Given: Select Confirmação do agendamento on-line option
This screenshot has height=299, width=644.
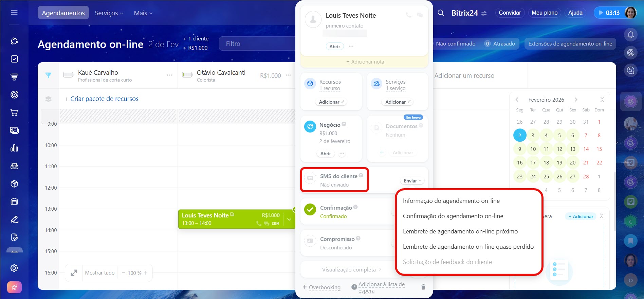Looking at the screenshot, I should pyautogui.click(x=453, y=216).
